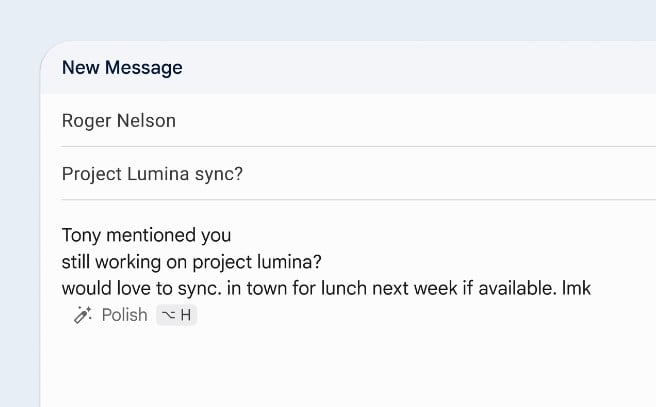Click the word 'mentioned' in the body
This screenshot has width=656, height=407.
[x=151, y=236]
